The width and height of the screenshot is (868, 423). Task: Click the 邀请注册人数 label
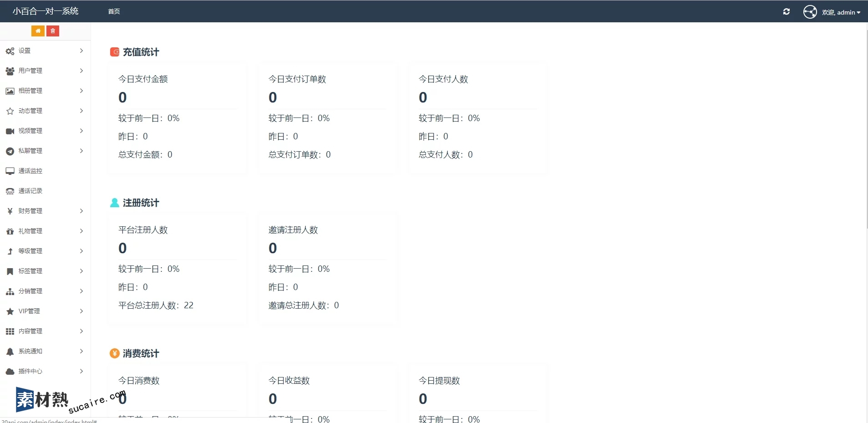293,230
